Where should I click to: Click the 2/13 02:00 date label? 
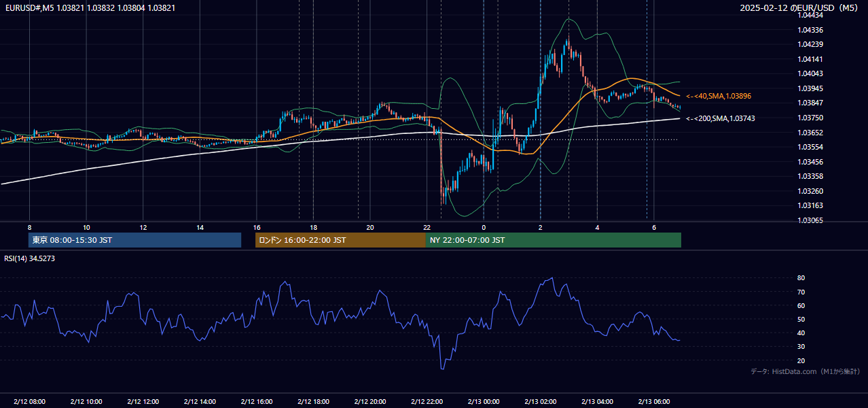pos(540,401)
